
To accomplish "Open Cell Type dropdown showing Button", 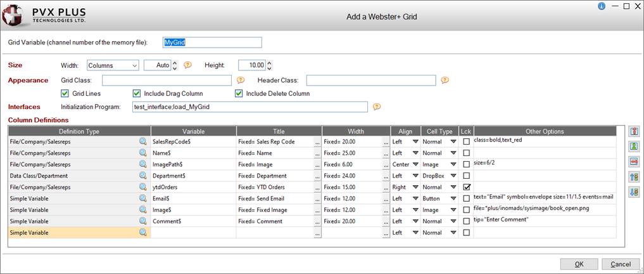I will click(x=453, y=199).
